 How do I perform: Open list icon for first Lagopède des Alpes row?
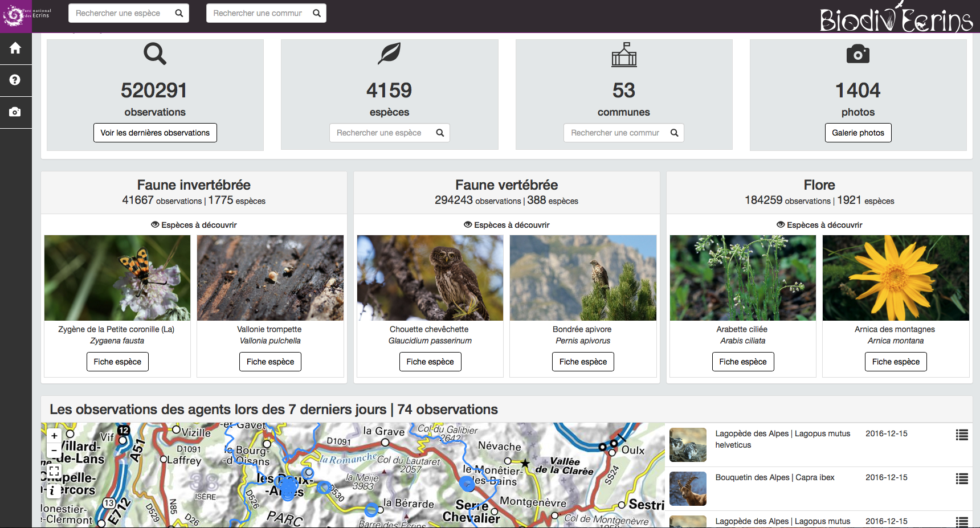point(962,435)
